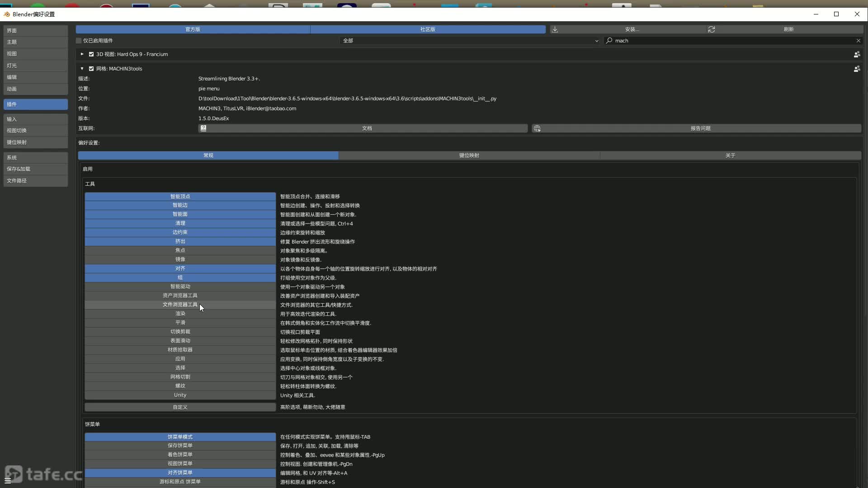Enable the 表面滑动 tool

(x=180, y=341)
